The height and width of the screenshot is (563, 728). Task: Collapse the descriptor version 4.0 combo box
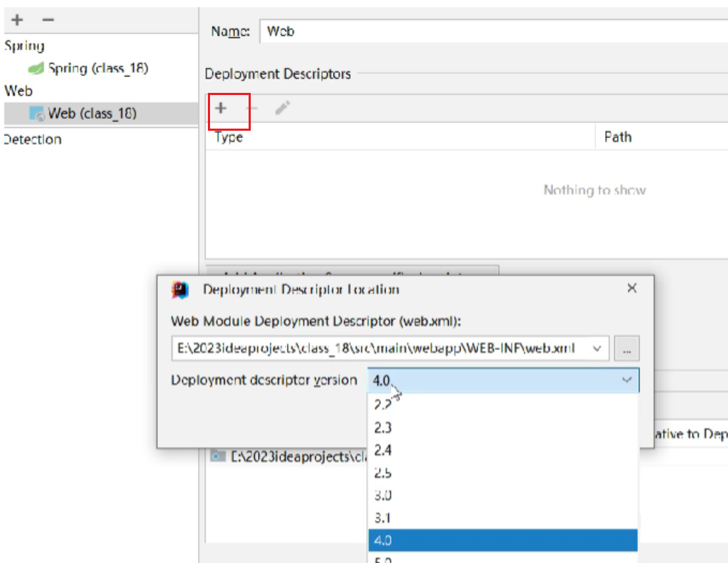pos(503,380)
